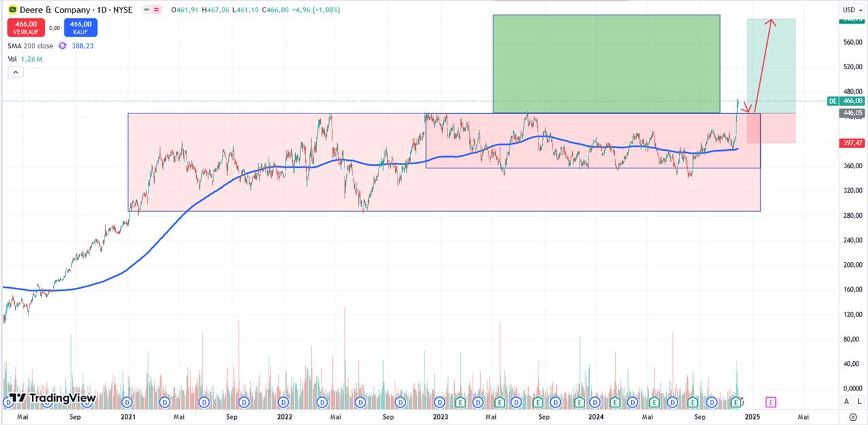
Task: Click the red VERKAUF 466,00 sell button
Action: (x=26, y=28)
